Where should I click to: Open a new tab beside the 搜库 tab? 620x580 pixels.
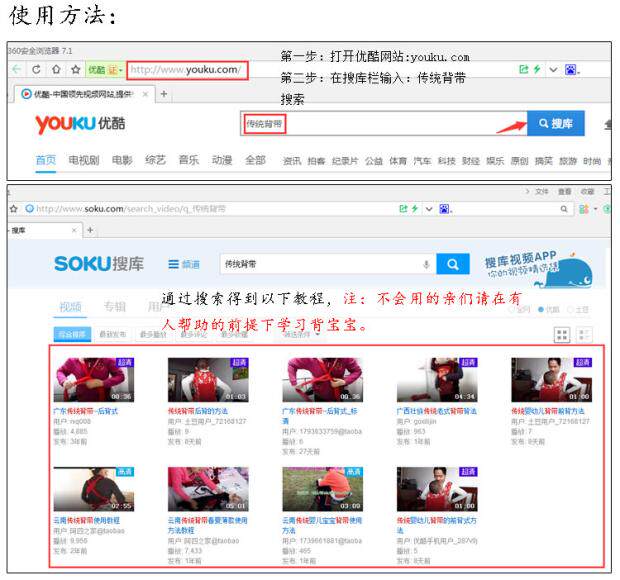[90, 230]
